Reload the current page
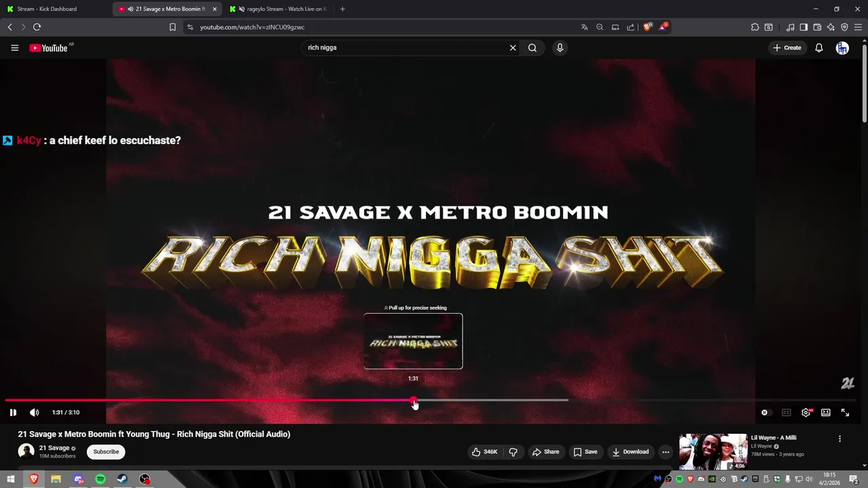868x488 pixels. 37,27
